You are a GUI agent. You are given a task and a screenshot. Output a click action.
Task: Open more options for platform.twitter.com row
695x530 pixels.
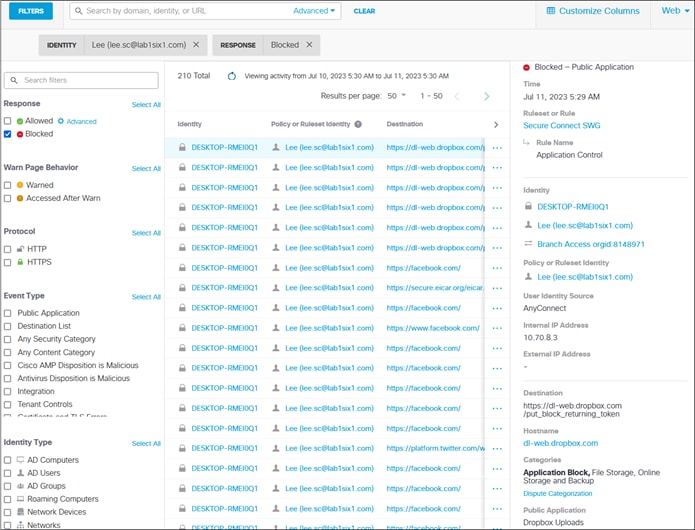click(x=497, y=449)
